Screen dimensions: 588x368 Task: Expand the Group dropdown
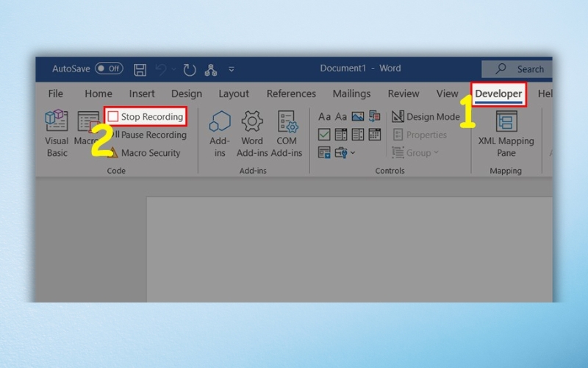coord(415,152)
